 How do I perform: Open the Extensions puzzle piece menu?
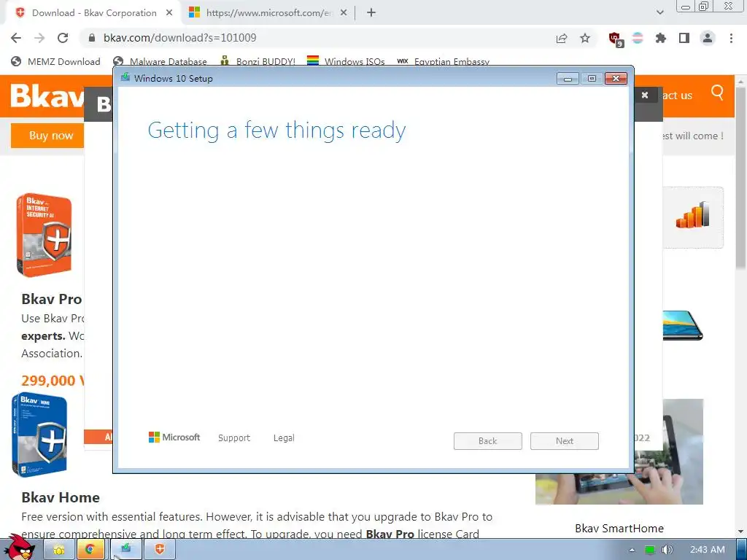pyautogui.click(x=661, y=38)
